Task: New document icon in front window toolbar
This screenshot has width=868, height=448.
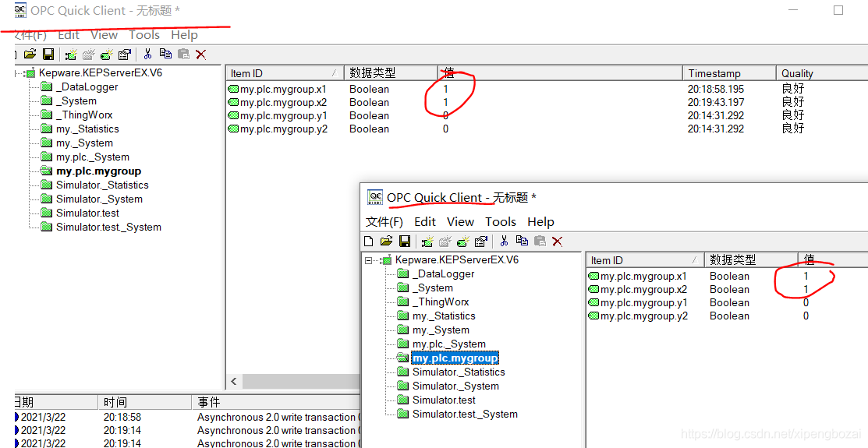Action: tap(369, 241)
